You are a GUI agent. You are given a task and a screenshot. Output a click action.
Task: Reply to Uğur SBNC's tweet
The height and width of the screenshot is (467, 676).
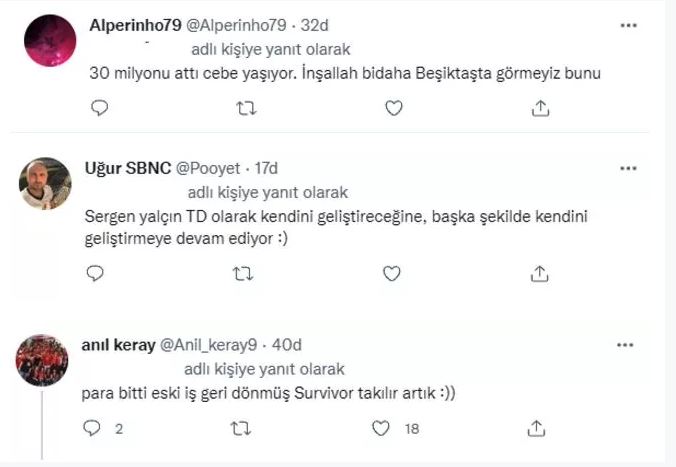(x=95, y=273)
